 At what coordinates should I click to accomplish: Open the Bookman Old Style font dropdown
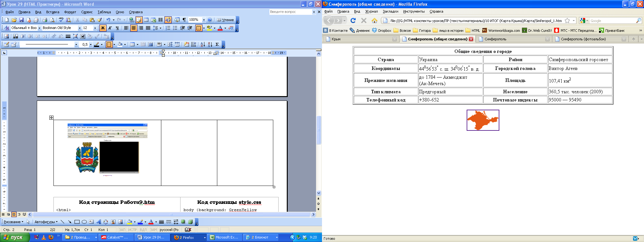(x=79, y=28)
